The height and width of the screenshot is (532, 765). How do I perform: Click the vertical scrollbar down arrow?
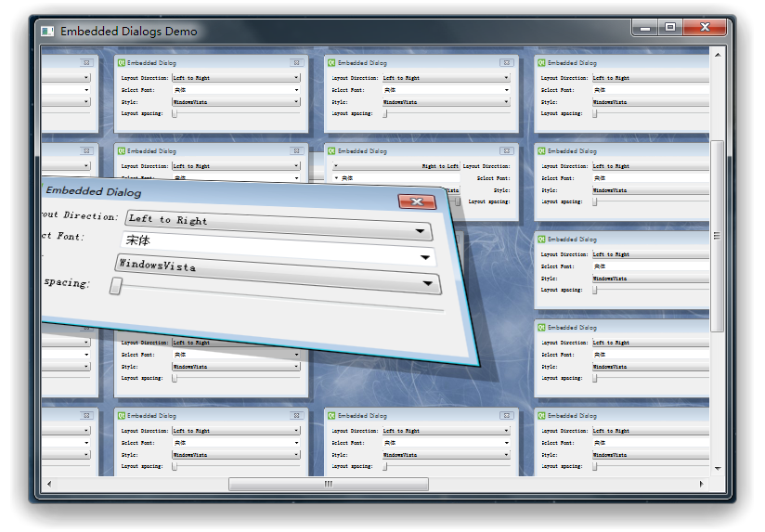point(717,469)
